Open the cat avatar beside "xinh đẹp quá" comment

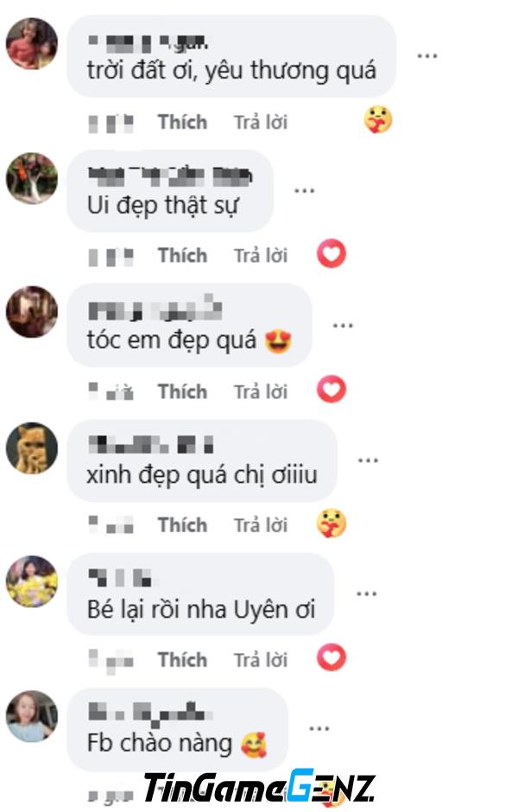pyautogui.click(x=32, y=448)
